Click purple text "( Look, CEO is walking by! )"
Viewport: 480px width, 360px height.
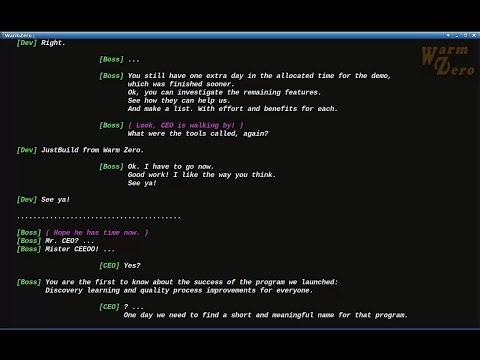pos(186,125)
